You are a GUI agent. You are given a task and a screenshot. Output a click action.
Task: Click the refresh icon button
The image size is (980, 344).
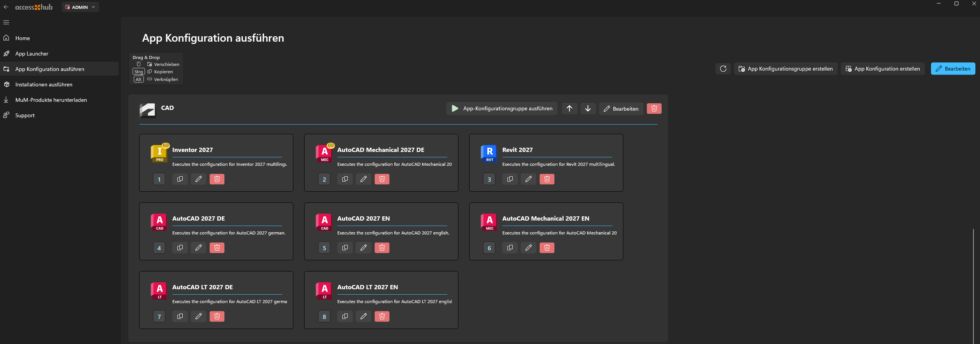(x=723, y=69)
